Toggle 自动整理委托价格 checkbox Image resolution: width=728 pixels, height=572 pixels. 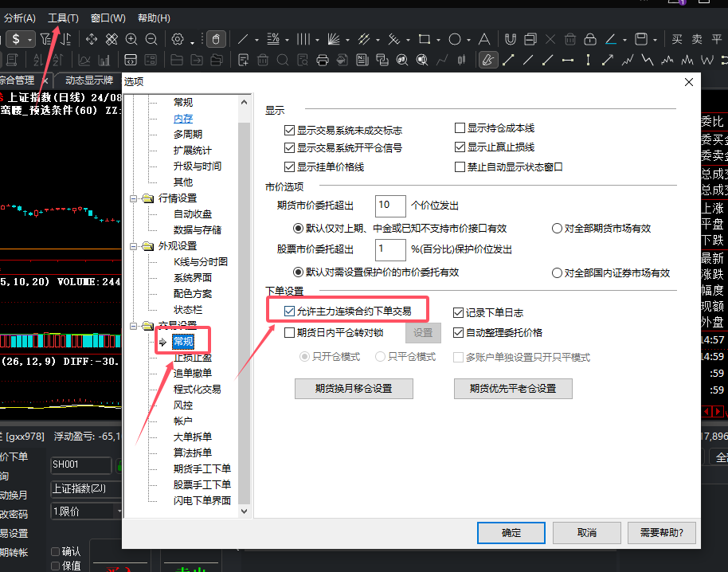tap(458, 332)
